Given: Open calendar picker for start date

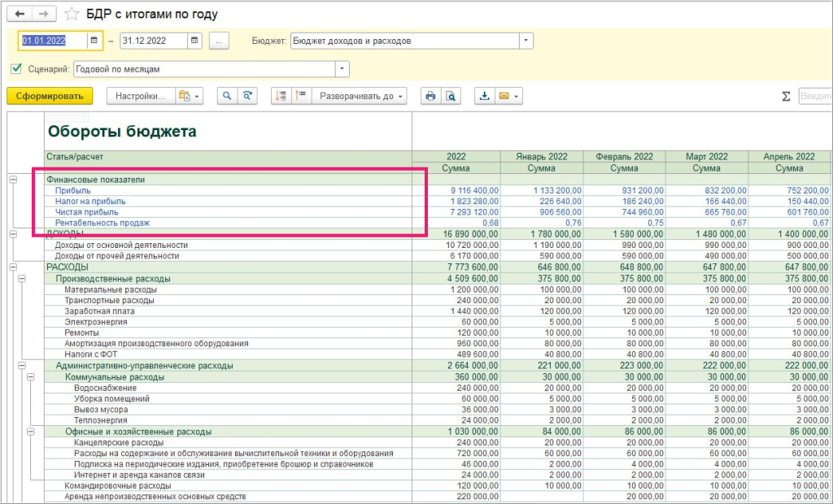Looking at the screenshot, I should point(94,41).
